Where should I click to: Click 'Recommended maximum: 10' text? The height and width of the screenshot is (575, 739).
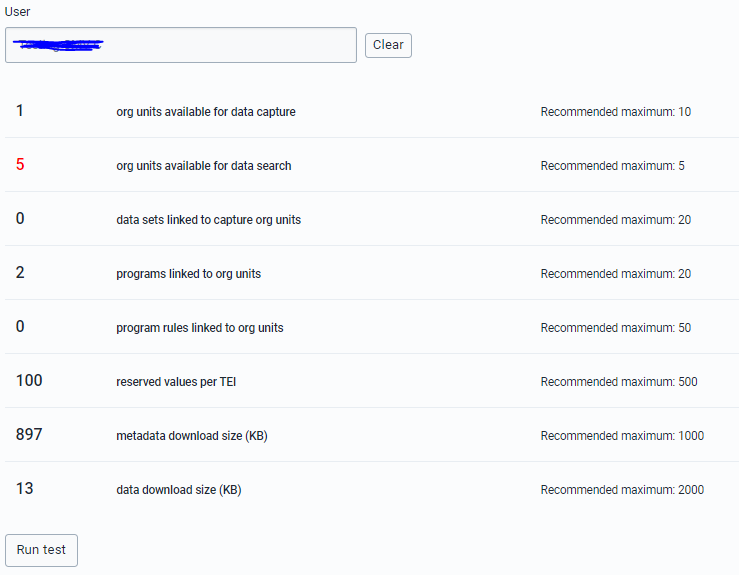tap(616, 112)
